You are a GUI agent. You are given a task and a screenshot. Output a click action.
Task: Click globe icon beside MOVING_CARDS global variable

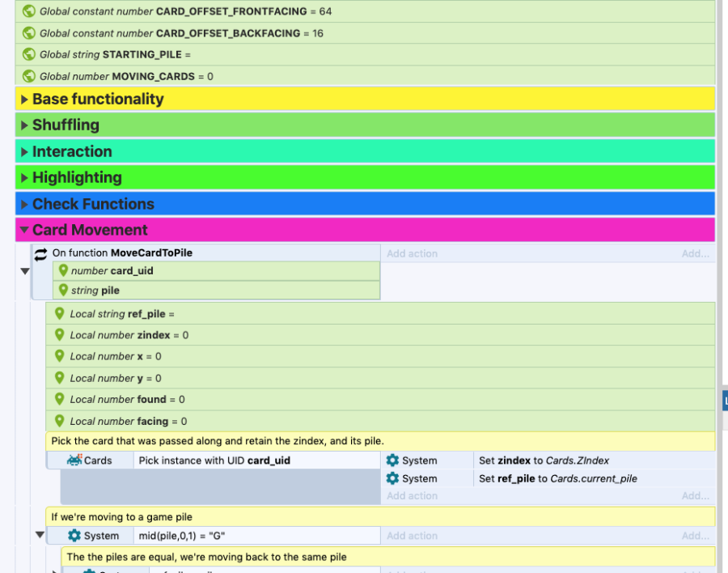(29, 76)
